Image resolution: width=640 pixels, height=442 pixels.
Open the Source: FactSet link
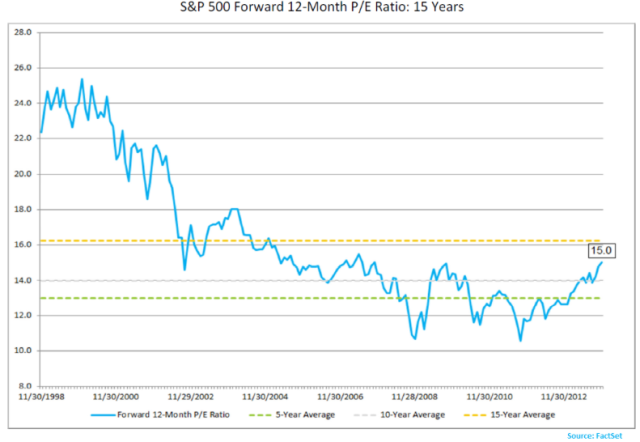coord(597,435)
